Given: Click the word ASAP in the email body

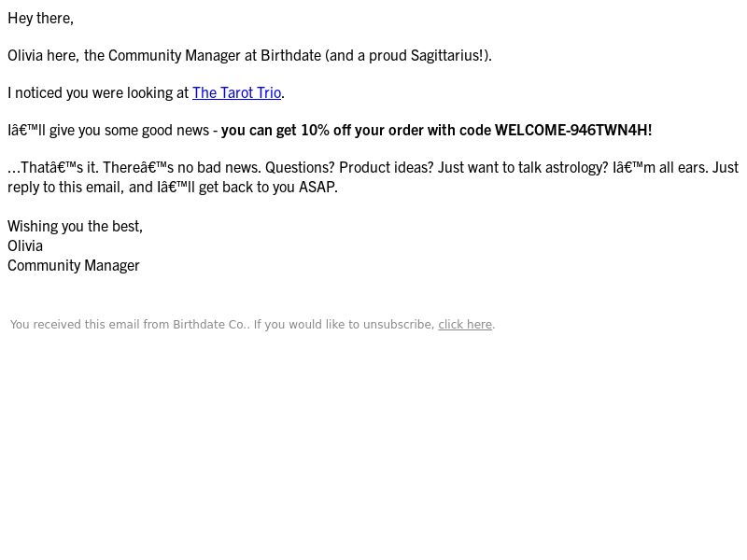Looking at the screenshot, I should pos(317,188).
